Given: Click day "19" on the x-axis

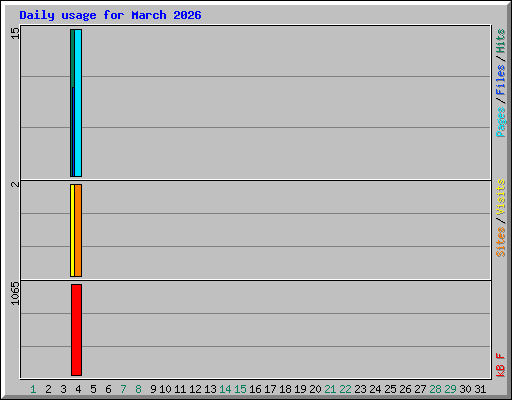Looking at the screenshot, I should 300,389.
